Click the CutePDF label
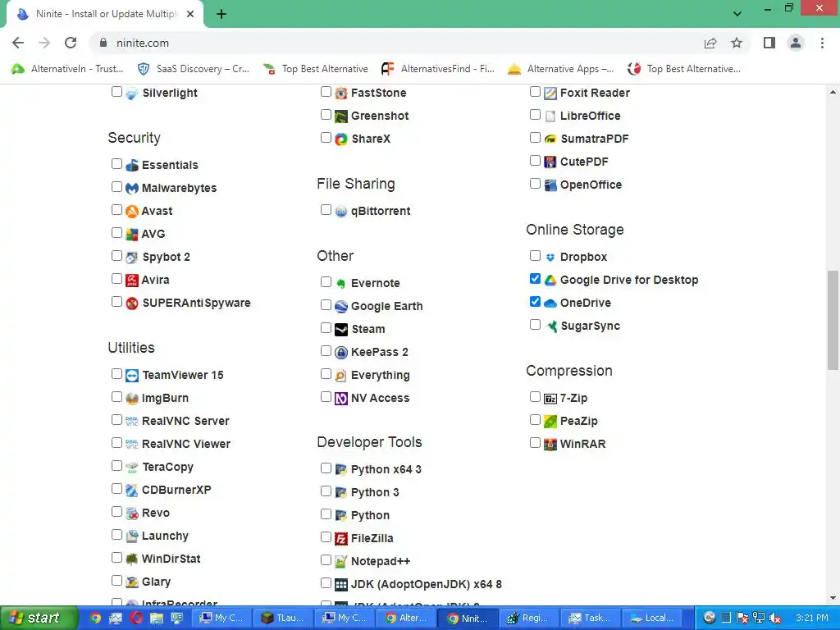The height and width of the screenshot is (630, 840). (x=584, y=162)
